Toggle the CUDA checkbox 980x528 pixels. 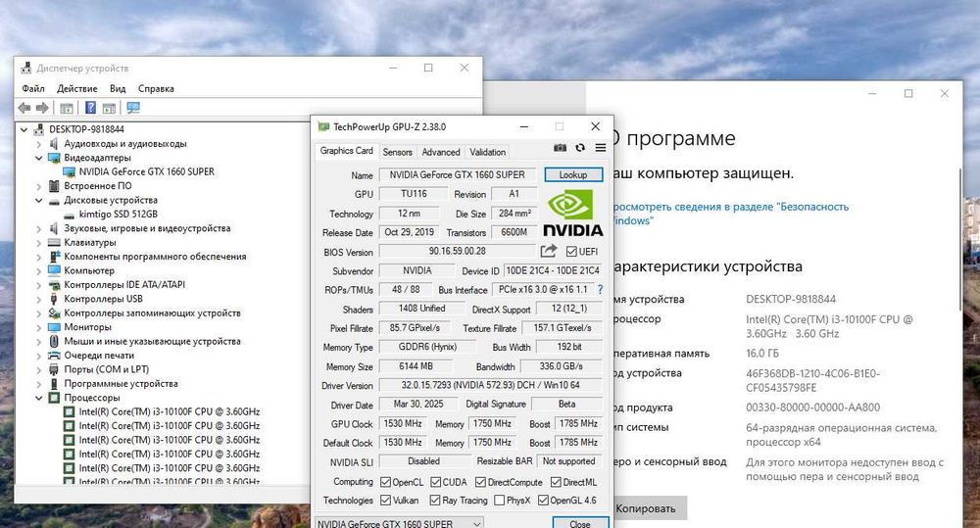click(434, 482)
